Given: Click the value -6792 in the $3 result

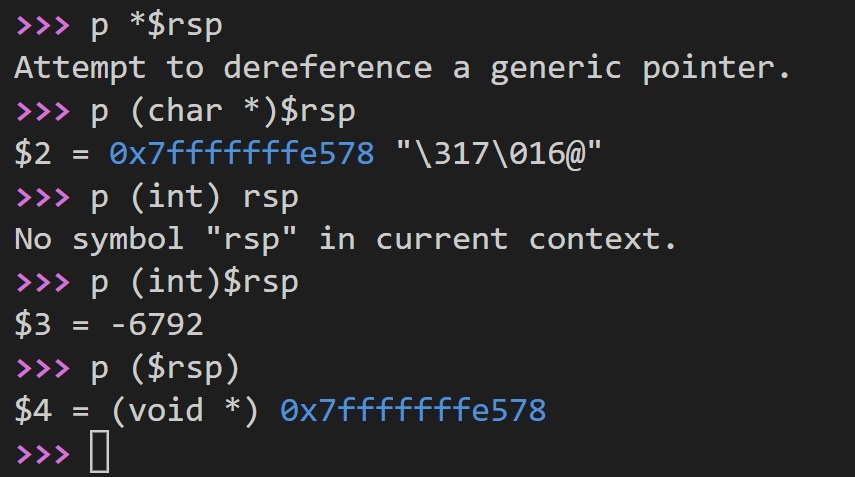Looking at the screenshot, I should [x=157, y=324].
